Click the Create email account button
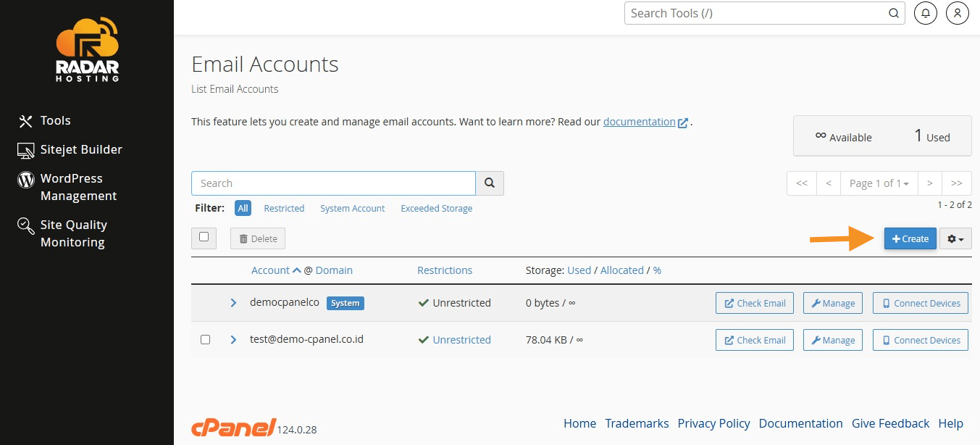Viewport: 980px width, 445px height. coord(910,238)
